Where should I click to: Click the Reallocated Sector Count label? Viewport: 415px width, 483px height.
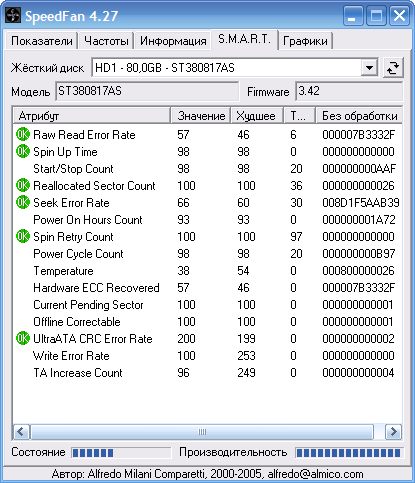(x=94, y=185)
